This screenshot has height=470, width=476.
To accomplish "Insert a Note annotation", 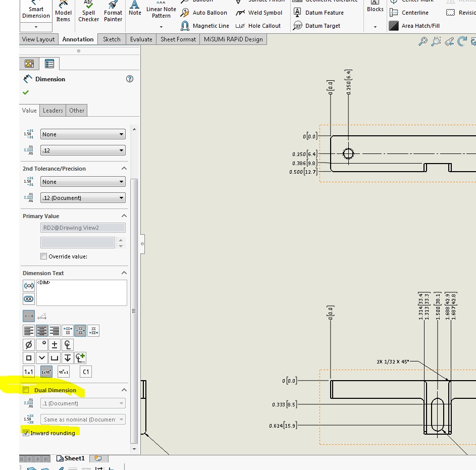I will [135, 9].
